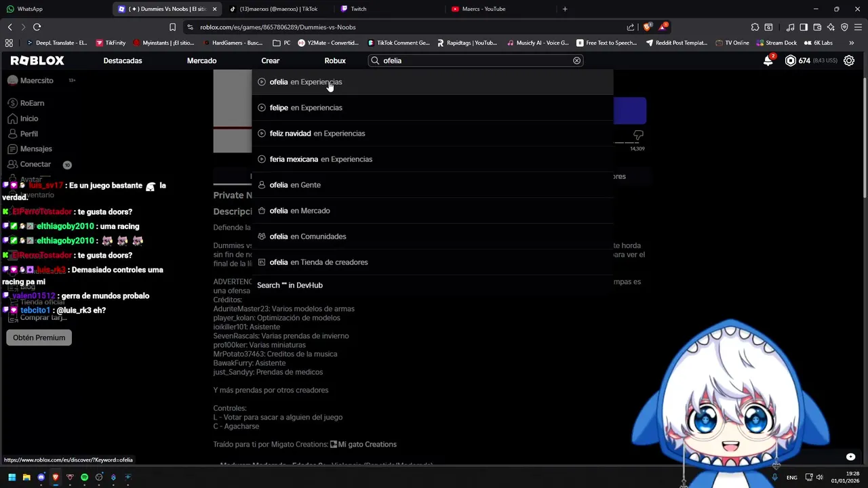868x488 pixels.
Task: Go back in browser history
Action: pyautogui.click(x=9, y=27)
